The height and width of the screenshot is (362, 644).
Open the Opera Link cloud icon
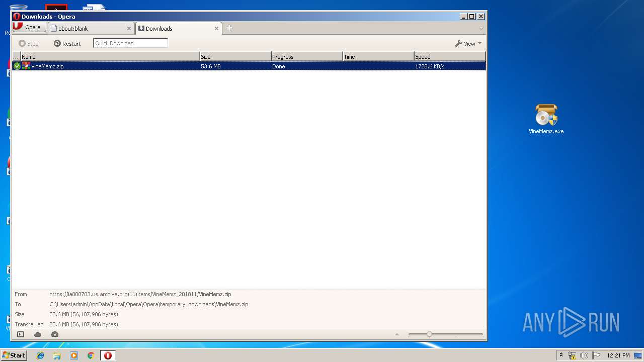pos(38,334)
